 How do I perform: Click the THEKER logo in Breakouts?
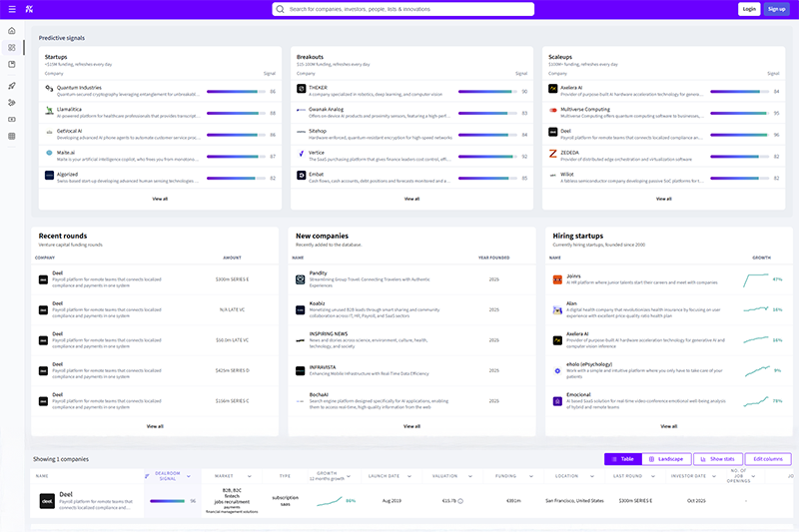[x=301, y=89]
